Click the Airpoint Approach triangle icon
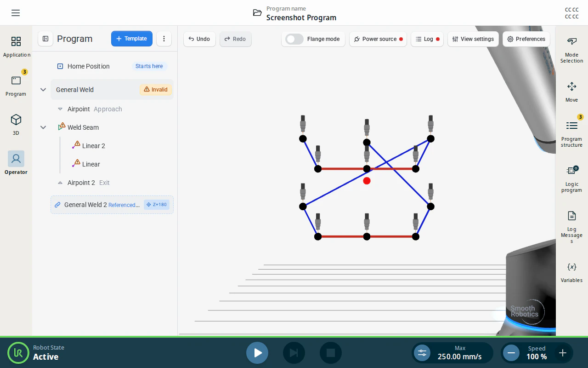 (60, 109)
